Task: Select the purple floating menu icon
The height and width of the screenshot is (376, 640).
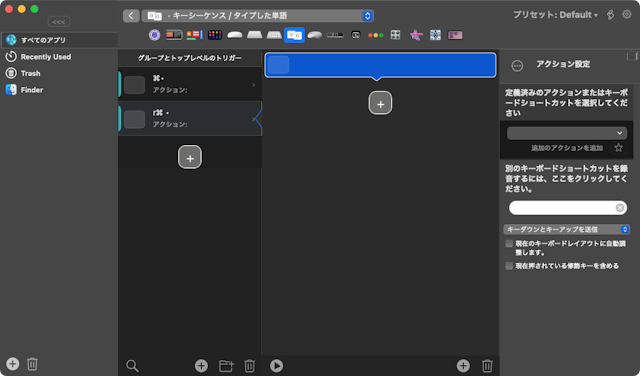Action: tap(455, 35)
